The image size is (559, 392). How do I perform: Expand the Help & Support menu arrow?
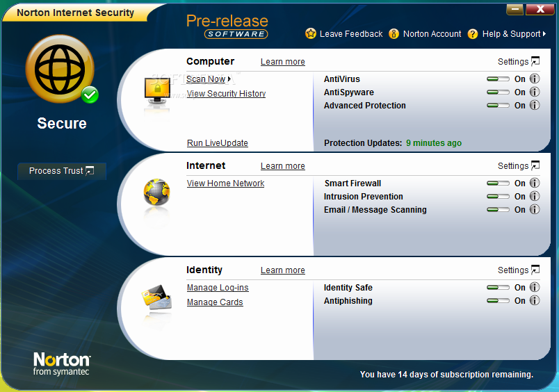(544, 34)
